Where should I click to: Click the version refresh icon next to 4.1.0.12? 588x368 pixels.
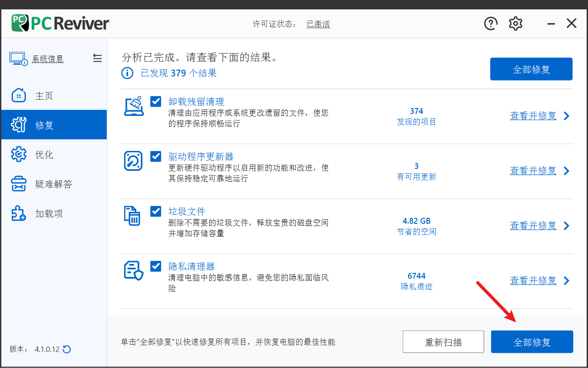[x=67, y=349]
